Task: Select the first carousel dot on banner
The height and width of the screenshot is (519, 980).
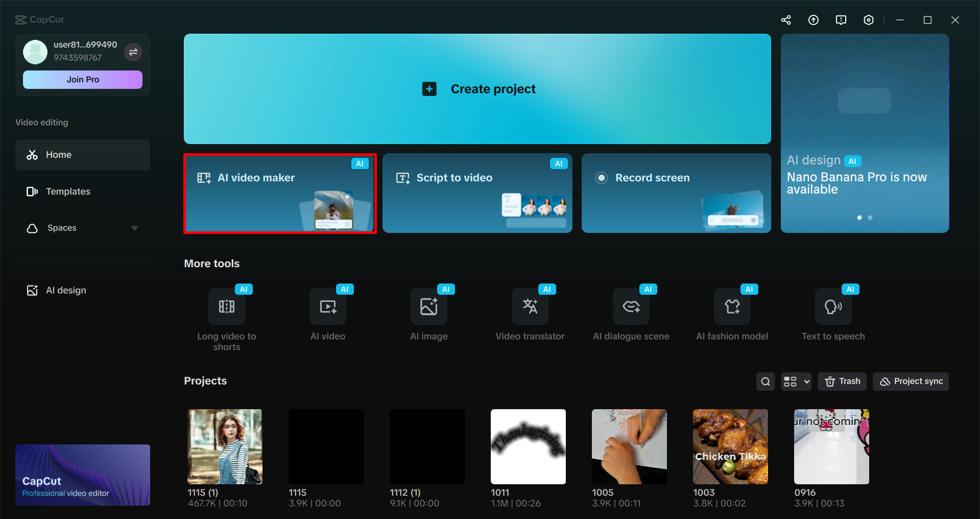Action: [859, 218]
